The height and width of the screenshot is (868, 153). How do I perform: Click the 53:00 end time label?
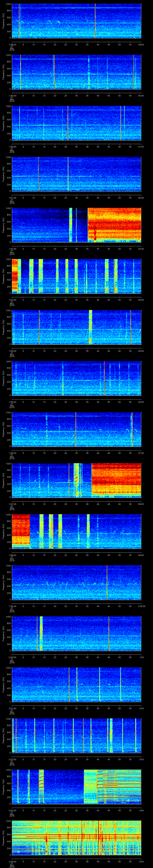pos(141,249)
